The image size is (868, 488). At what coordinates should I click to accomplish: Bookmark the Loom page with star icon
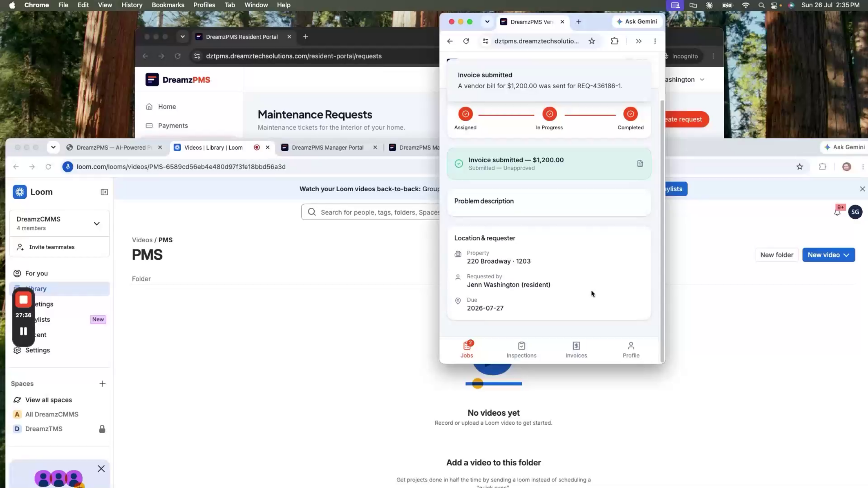tap(800, 167)
